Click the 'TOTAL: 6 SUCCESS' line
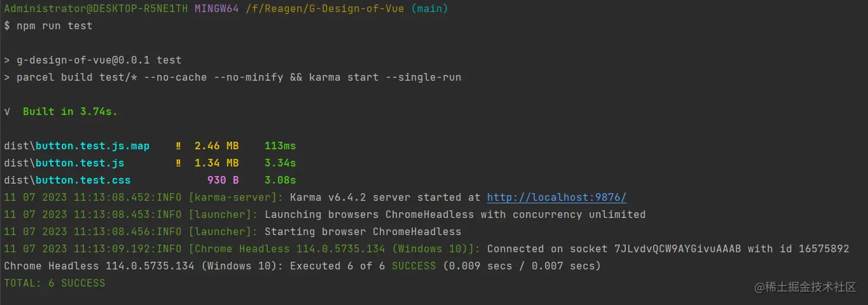 click(55, 283)
